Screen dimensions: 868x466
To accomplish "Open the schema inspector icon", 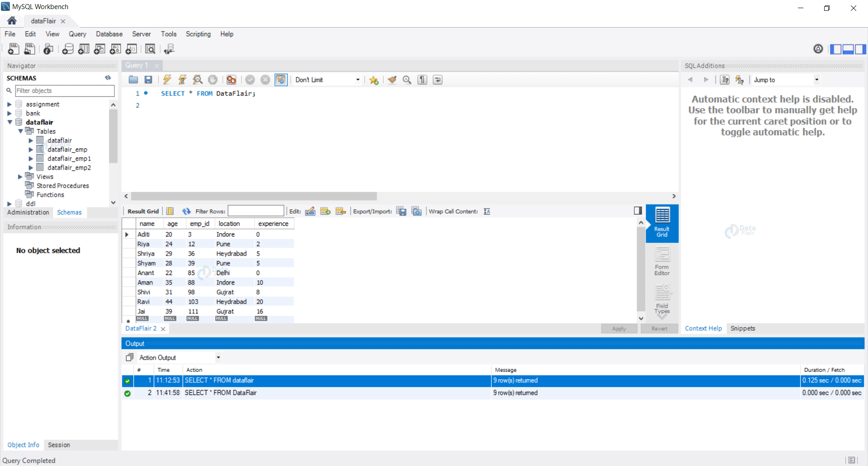I will click(48, 49).
